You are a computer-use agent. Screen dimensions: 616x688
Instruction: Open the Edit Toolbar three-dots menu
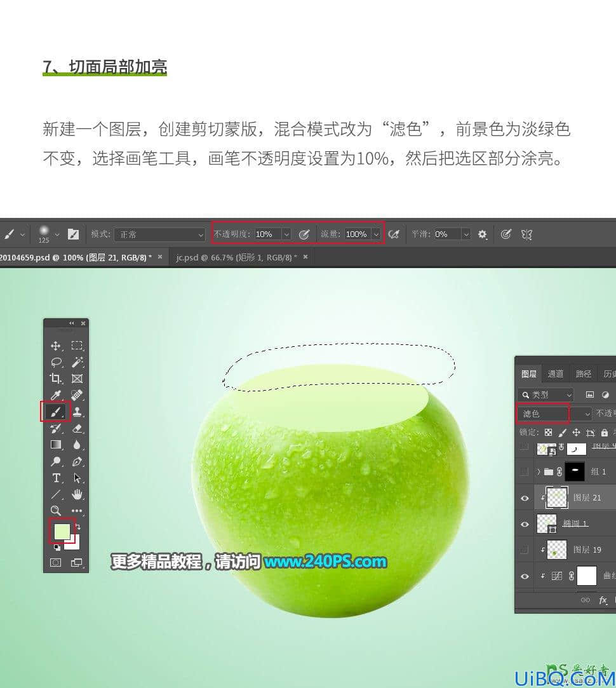click(77, 511)
